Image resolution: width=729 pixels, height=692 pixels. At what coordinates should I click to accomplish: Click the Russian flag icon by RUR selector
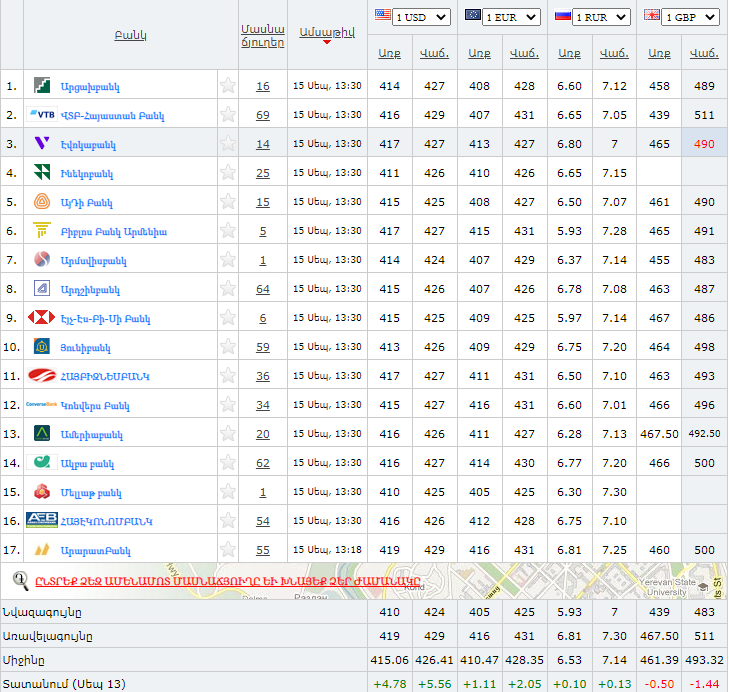tap(563, 15)
